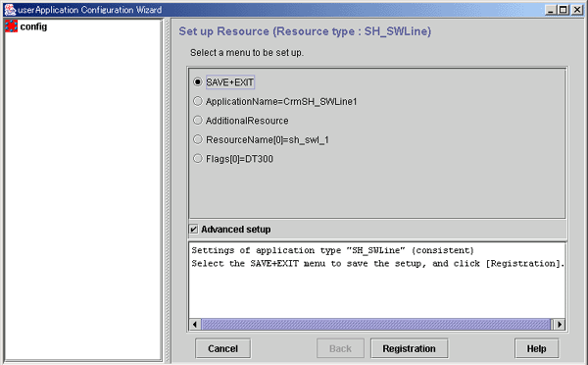Minimize the Configuration Wizard window
This screenshot has height=365, width=588.
tap(550, 10)
